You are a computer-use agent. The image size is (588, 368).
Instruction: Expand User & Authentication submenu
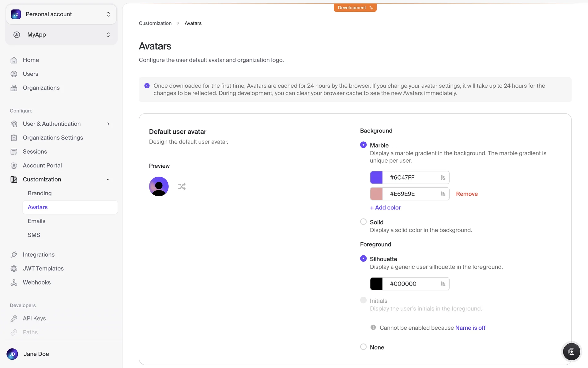108,124
